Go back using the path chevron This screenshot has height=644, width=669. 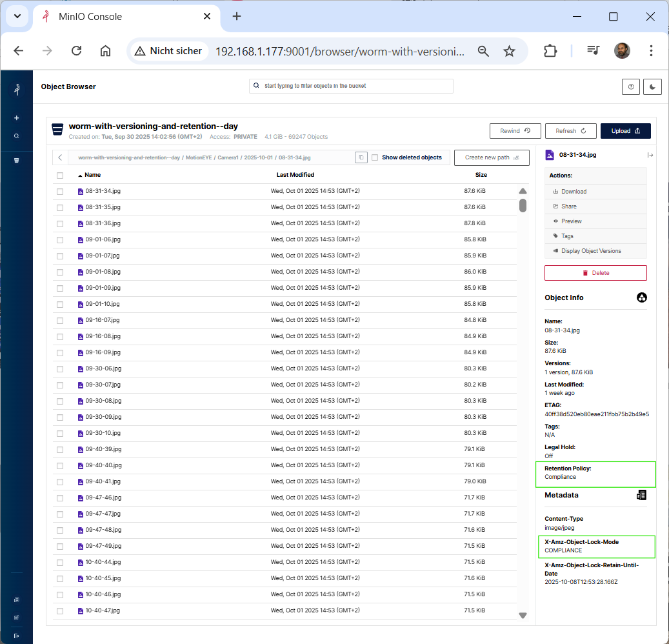pyautogui.click(x=60, y=157)
